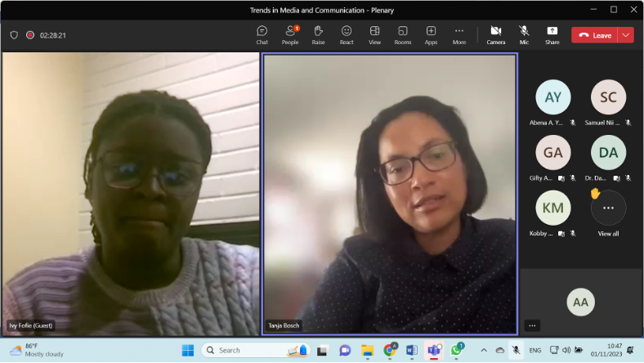Open the breakout Rooms panel
This screenshot has width=644, height=363.
click(x=403, y=34)
